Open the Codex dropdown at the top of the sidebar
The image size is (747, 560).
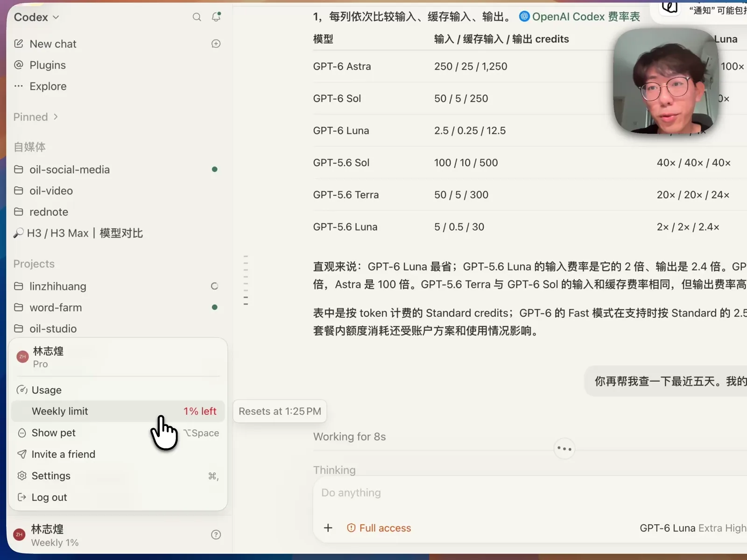click(x=36, y=17)
